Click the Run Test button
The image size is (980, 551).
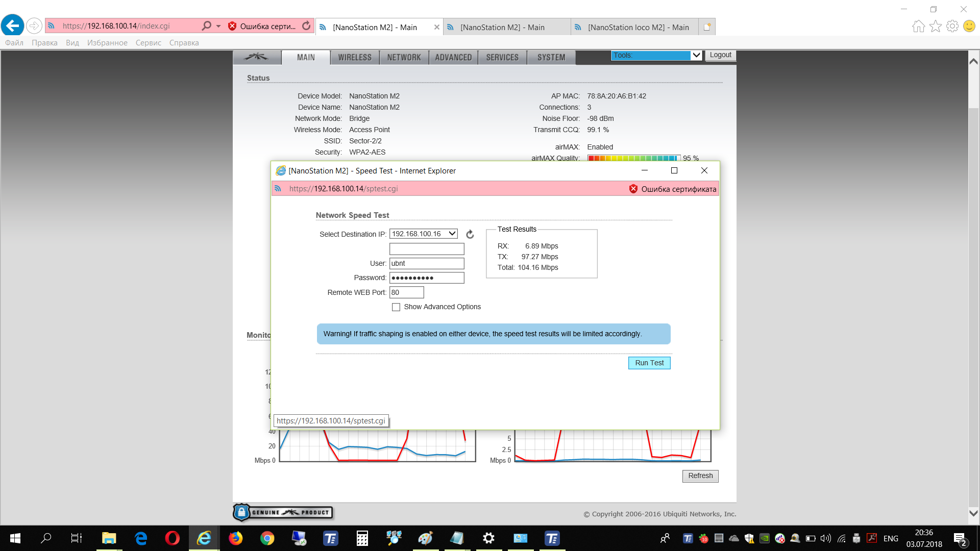click(x=649, y=363)
